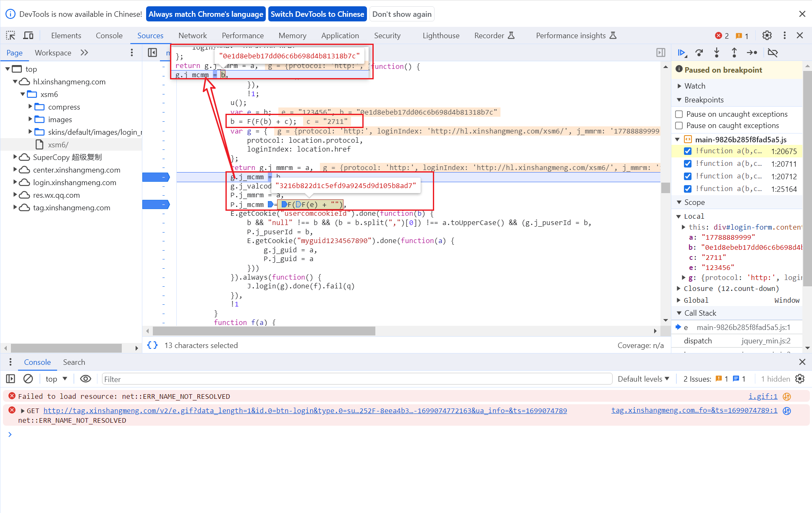
Task: Pretty print the source file
Action: (x=152, y=345)
